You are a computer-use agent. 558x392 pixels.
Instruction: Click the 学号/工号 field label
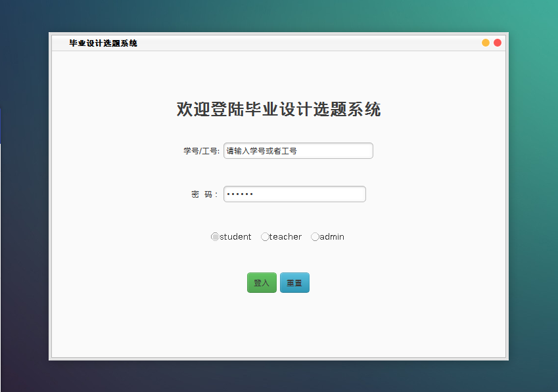coord(200,150)
